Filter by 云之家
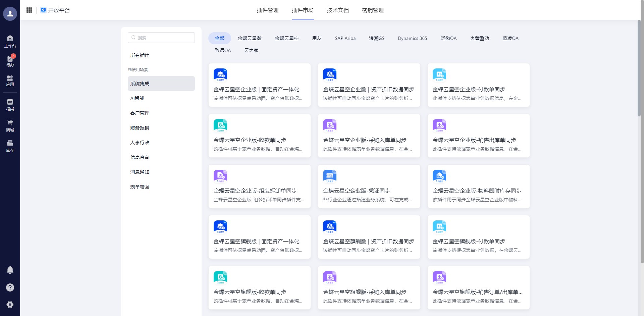This screenshot has height=316, width=644. (x=251, y=50)
